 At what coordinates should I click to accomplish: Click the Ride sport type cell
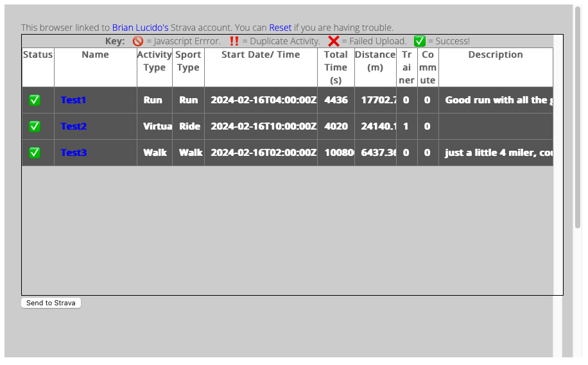(x=188, y=126)
